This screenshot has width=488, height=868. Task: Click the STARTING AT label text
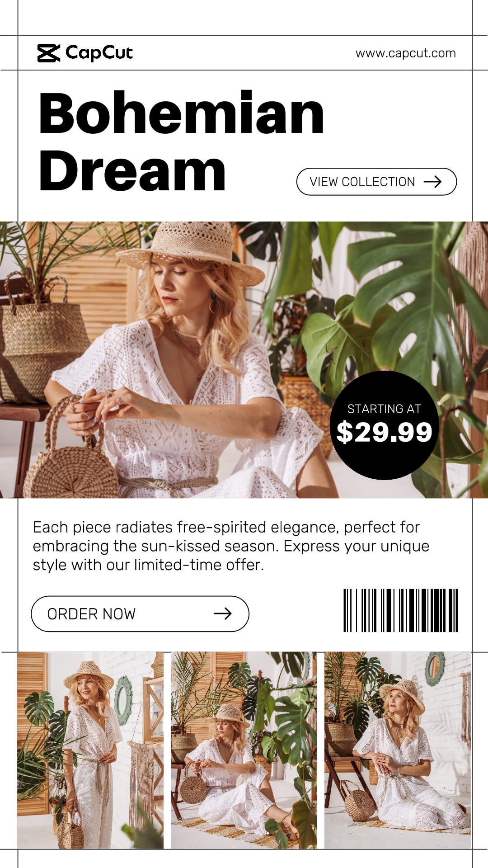[385, 409]
